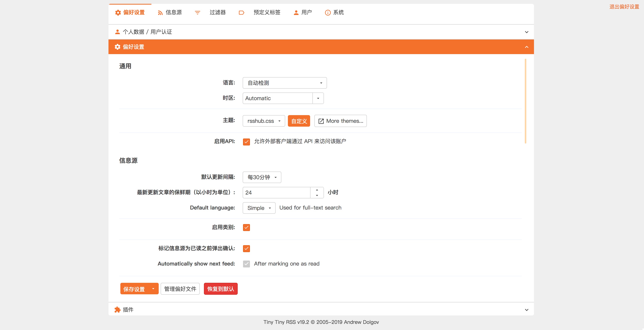Viewport: 644px width, 330px height.
Task: Click the RSS icon beside 信息源 tab
Action: (160, 13)
